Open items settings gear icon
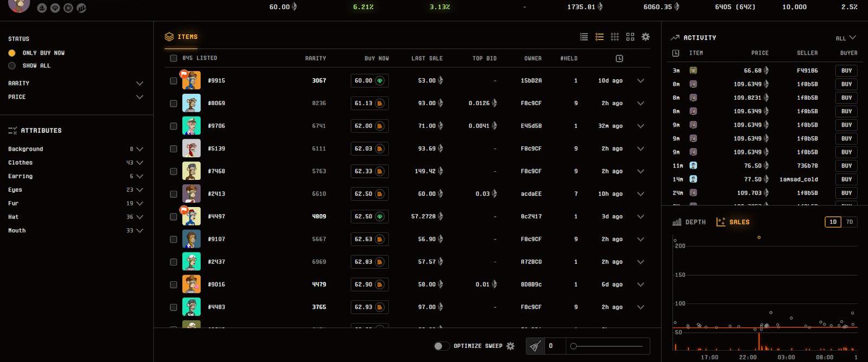The height and width of the screenshot is (362, 868). (646, 37)
